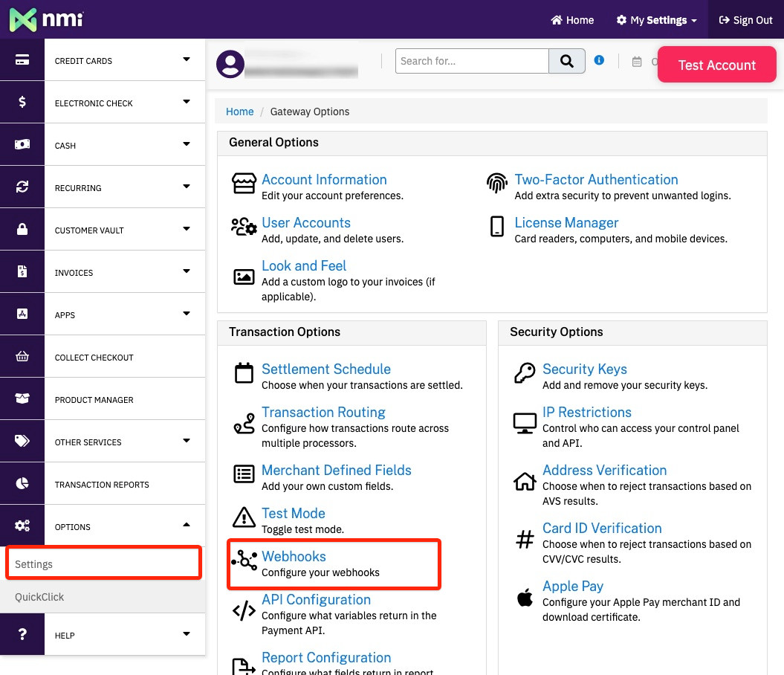
Task: Expand the Recurring menu arrow
Action: [x=187, y=187]
